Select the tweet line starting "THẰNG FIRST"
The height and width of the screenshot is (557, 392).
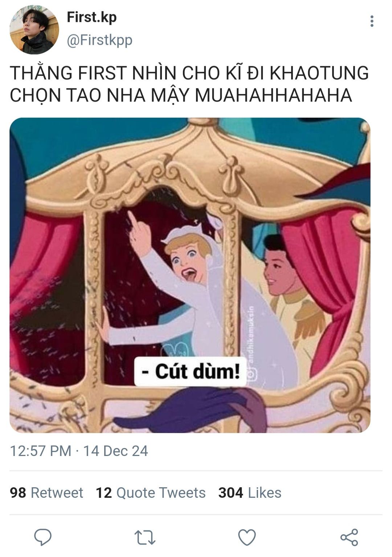(x=189, y=73)
